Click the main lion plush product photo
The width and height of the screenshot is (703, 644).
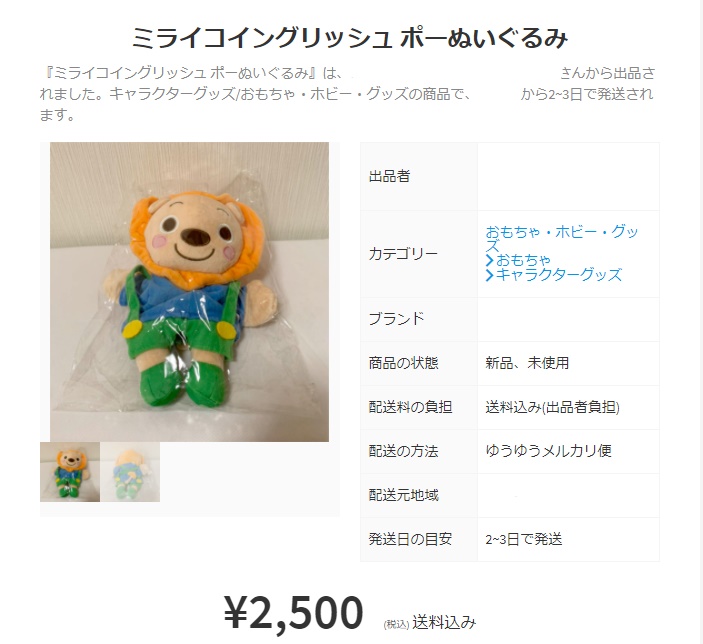[x=189, y=292]
